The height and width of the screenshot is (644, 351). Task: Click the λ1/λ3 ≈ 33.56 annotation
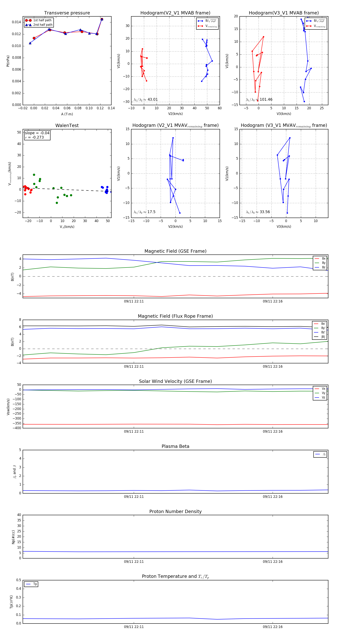(x=258, y=212)
